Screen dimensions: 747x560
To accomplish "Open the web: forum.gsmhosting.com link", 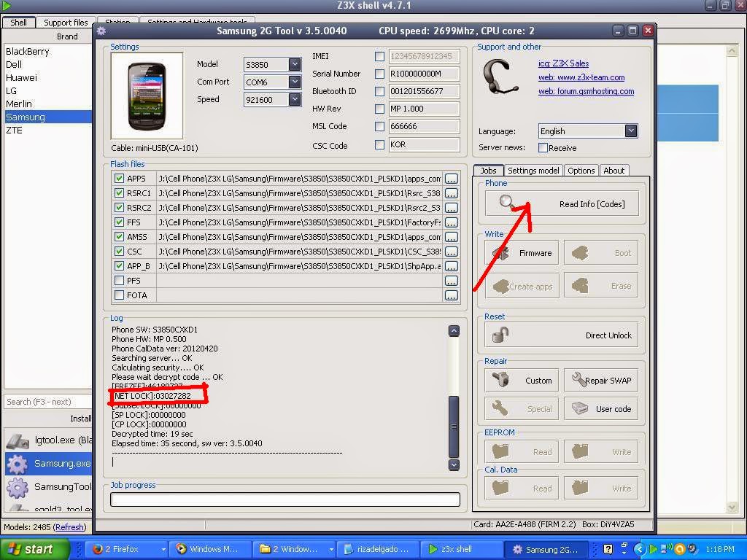I will coord(586,91).
